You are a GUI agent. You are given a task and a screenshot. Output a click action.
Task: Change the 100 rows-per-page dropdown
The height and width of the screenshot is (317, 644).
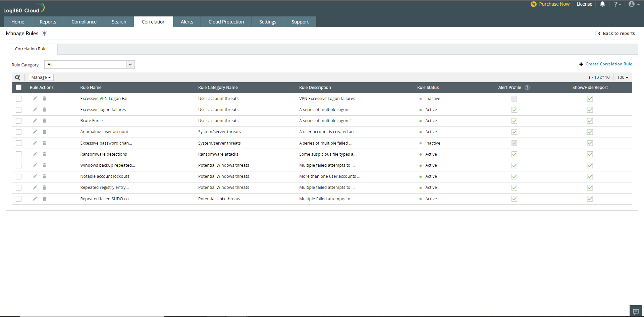pyautogui.click(x=623, y=77)
